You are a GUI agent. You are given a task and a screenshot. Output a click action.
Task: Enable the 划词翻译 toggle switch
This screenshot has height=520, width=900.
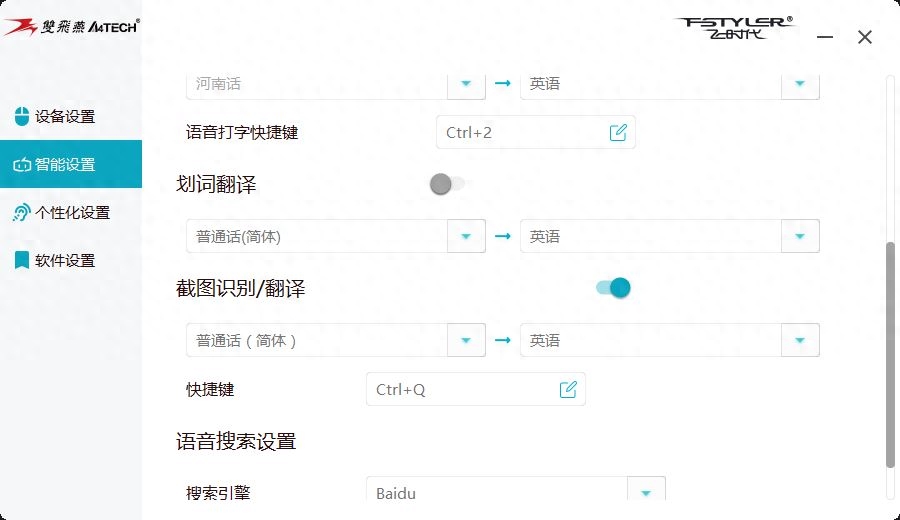click(447, 184)
